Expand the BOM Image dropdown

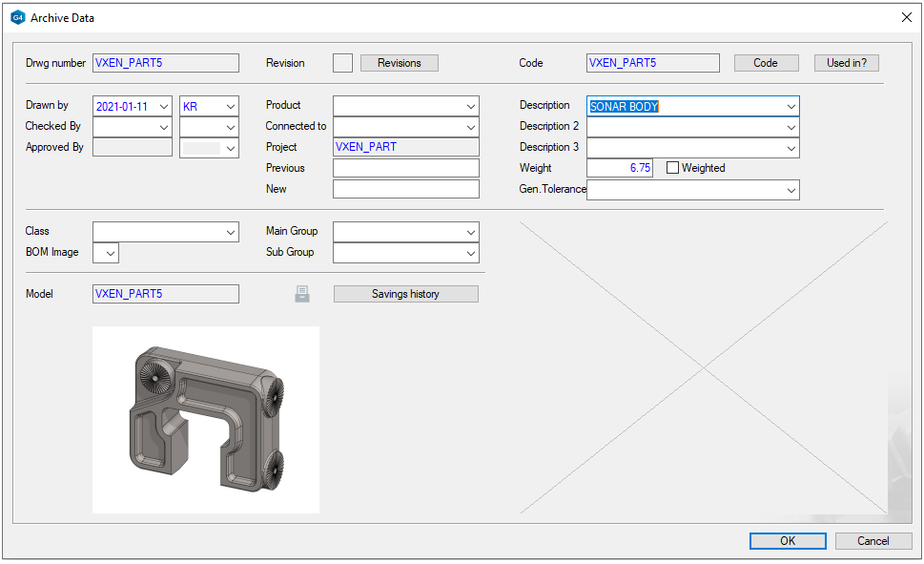(111, 253)
